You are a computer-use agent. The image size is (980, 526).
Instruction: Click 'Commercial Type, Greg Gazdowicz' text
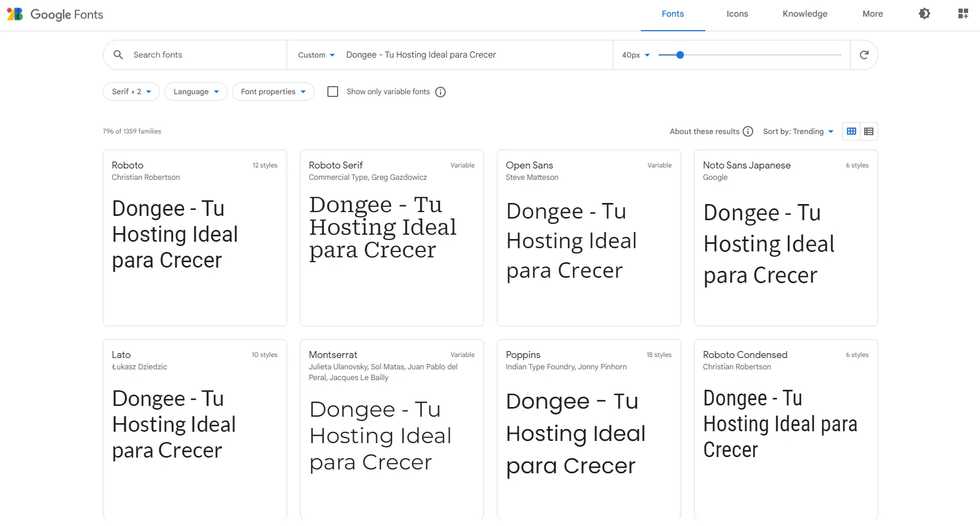[368, 177]
